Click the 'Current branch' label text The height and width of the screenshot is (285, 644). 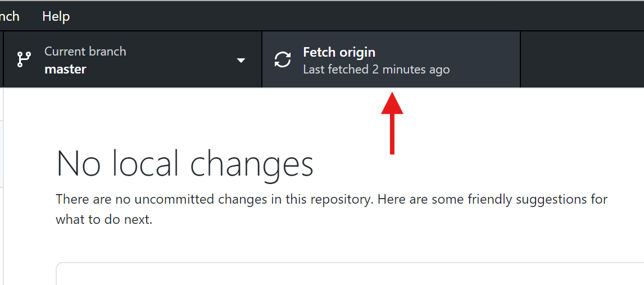pos(85,52)
